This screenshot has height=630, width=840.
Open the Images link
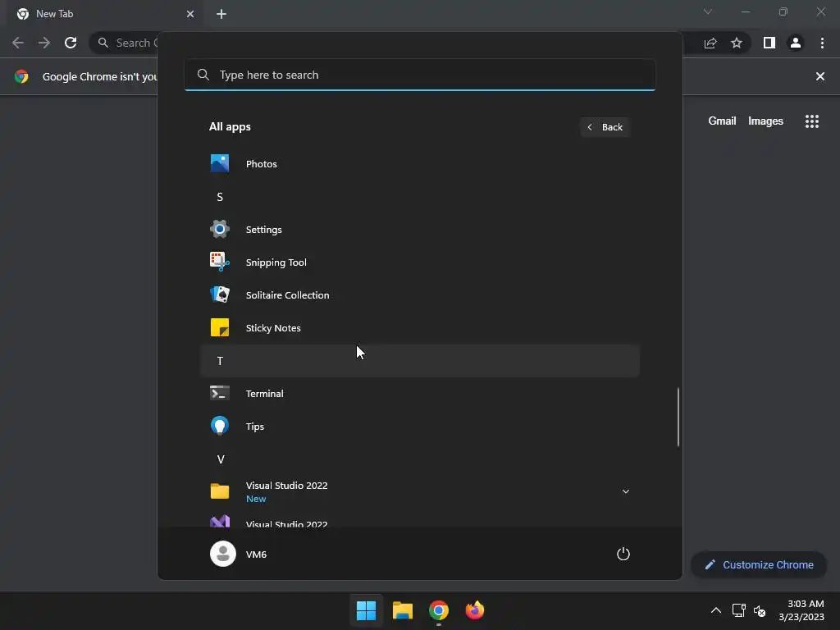pos(765,121)
